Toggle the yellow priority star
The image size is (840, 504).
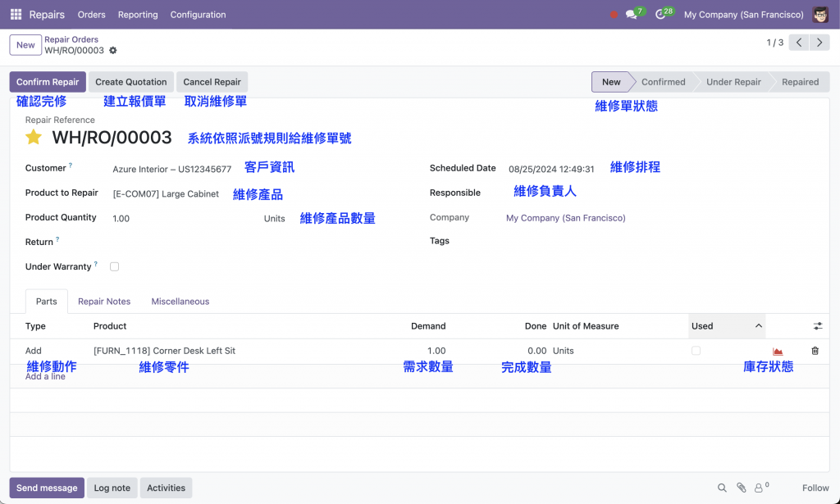(x=34, y=137)
